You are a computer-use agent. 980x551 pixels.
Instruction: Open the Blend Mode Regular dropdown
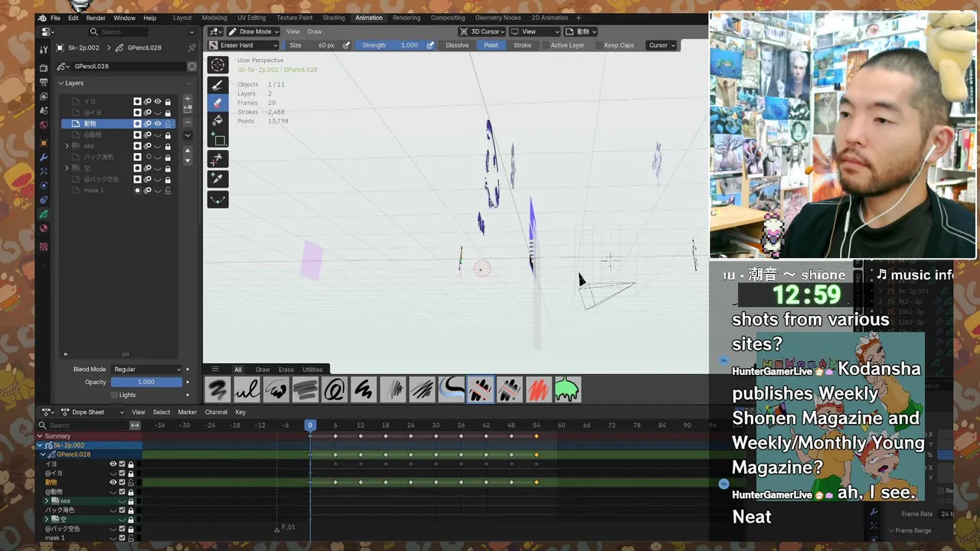(x=147, y=369)
